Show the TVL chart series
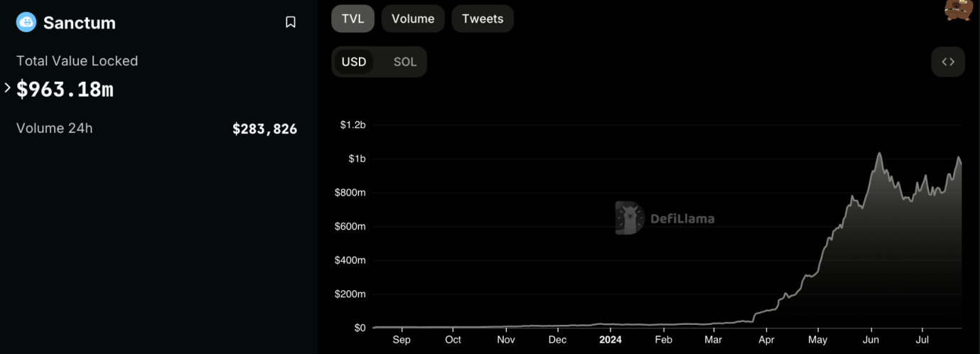Image resolution: width=980 pixels, height=354 pixels. [x=352, y=19]
